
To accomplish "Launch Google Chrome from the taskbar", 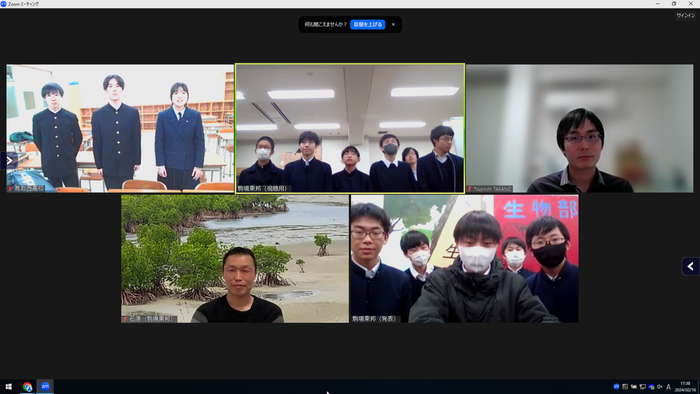I will (x=27, y=387).
